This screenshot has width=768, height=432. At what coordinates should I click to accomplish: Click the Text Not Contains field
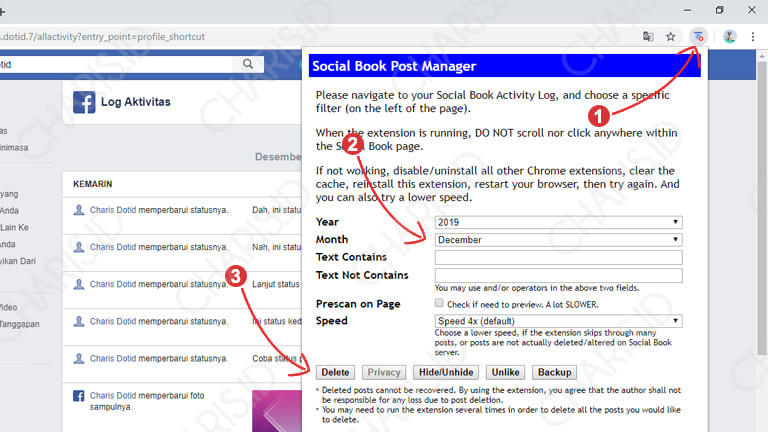[558, 275]
